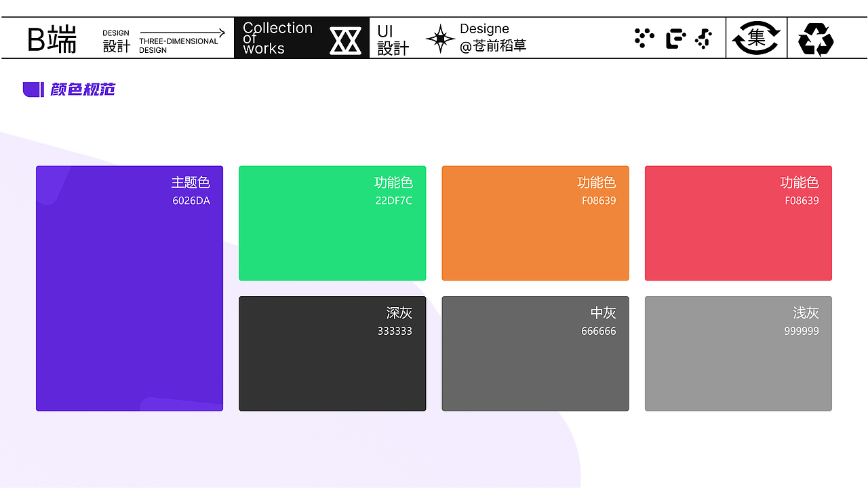The image size is (868, 488).
Task: Click the five scattered dots icon
Action: [x=644, y=38]
